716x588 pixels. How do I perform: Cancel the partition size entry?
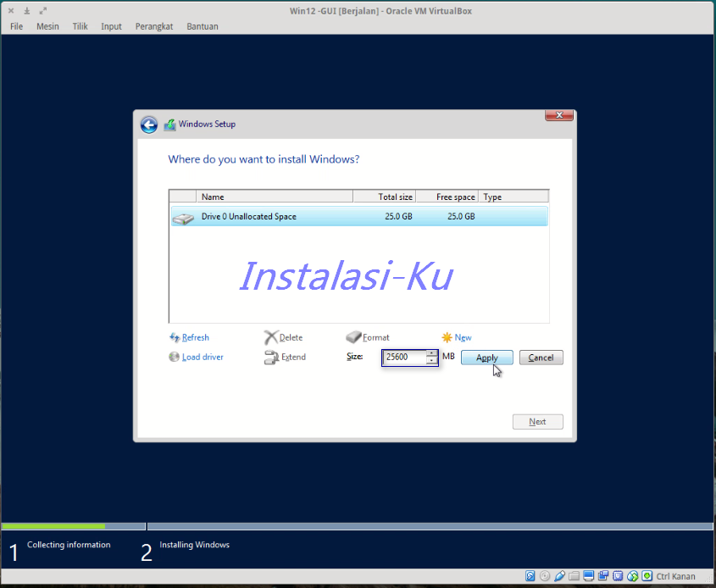click(541, 357)
